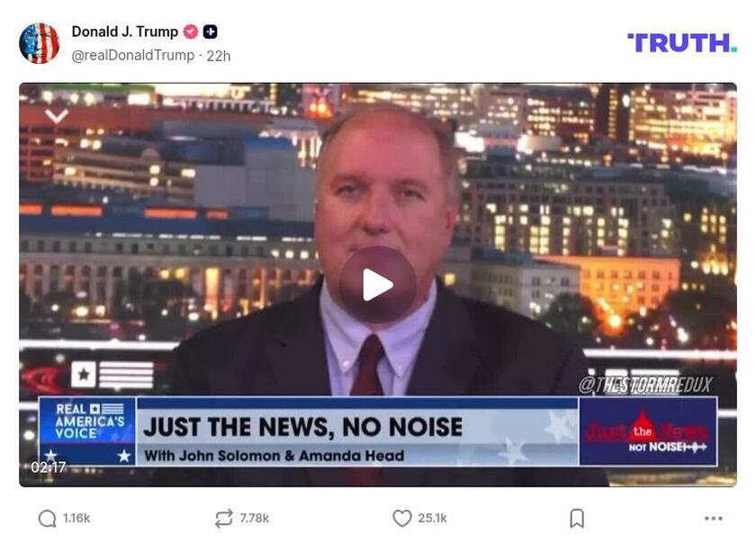The image size is (756, 554).
Task: Click the @realDonaldTrump handle
Action: [132, 56]
